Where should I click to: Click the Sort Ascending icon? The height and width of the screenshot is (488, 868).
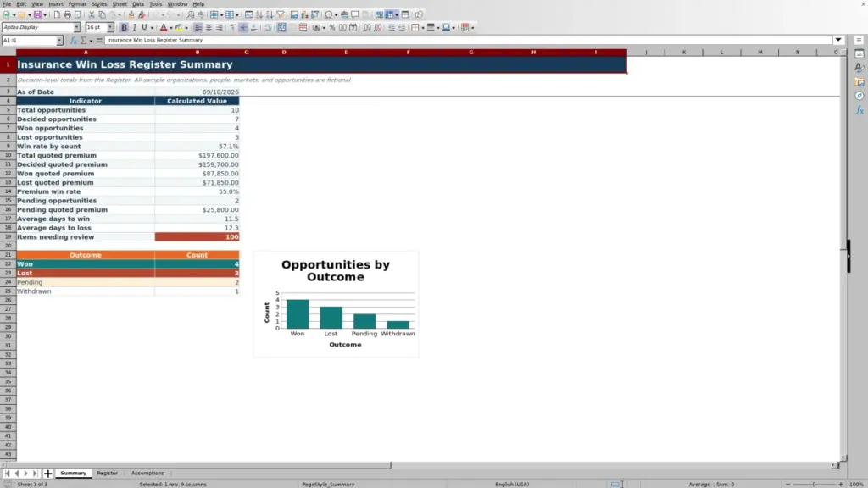pyautogui.click(x=259, y=15)
